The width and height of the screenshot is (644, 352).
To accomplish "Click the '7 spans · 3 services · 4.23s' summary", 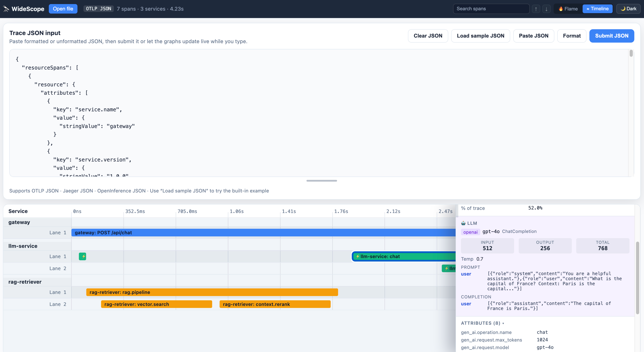I will [x=150, y=9].
